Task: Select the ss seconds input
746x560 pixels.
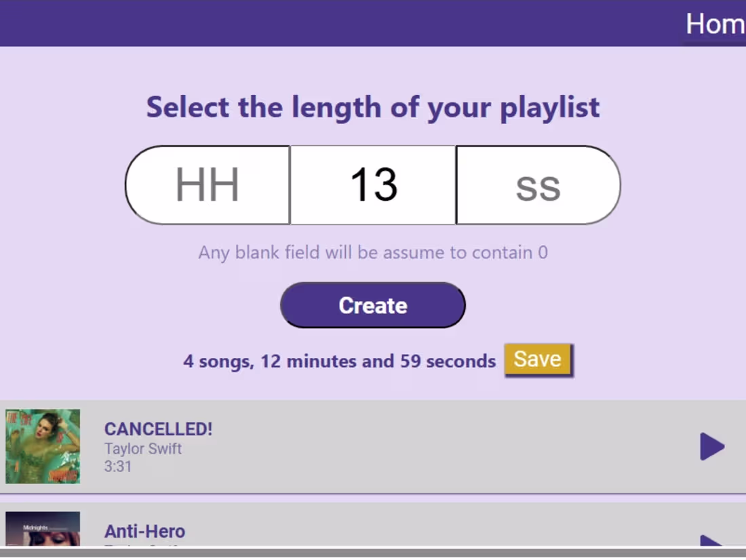Action: tap(538, 184)
